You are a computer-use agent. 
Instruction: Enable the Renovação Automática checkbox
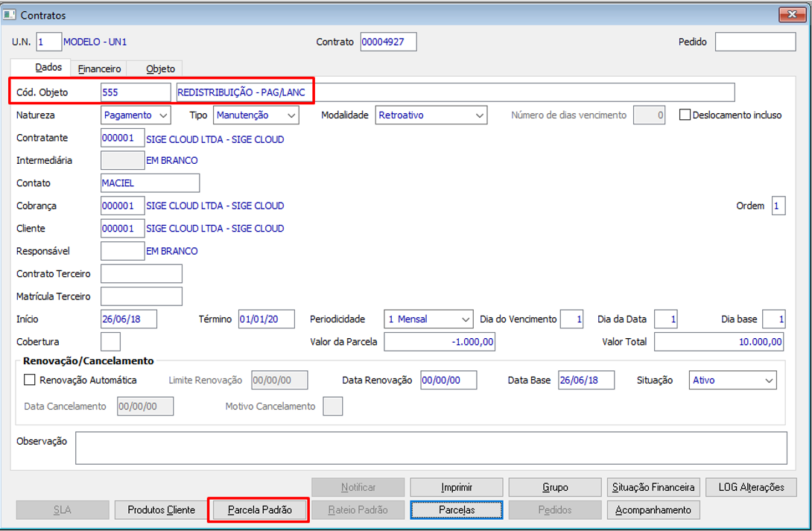point(30,380)
